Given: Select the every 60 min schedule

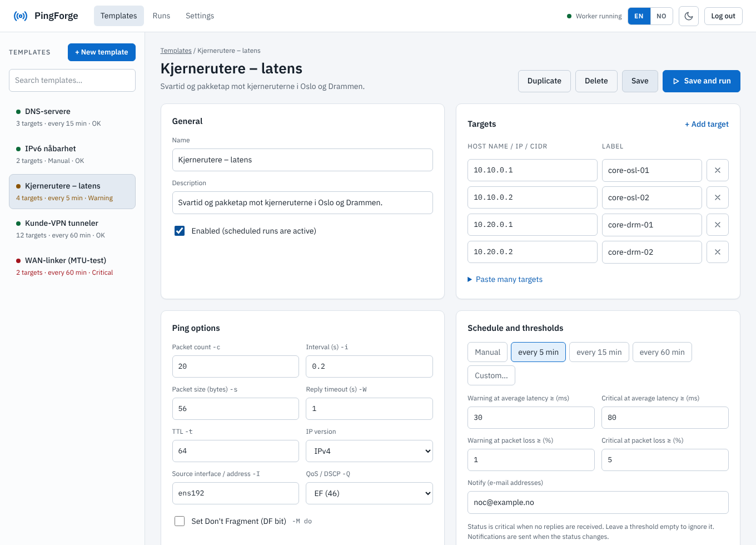Looking at the screenshot, I should pyautogui.click(x=662, y=352).
